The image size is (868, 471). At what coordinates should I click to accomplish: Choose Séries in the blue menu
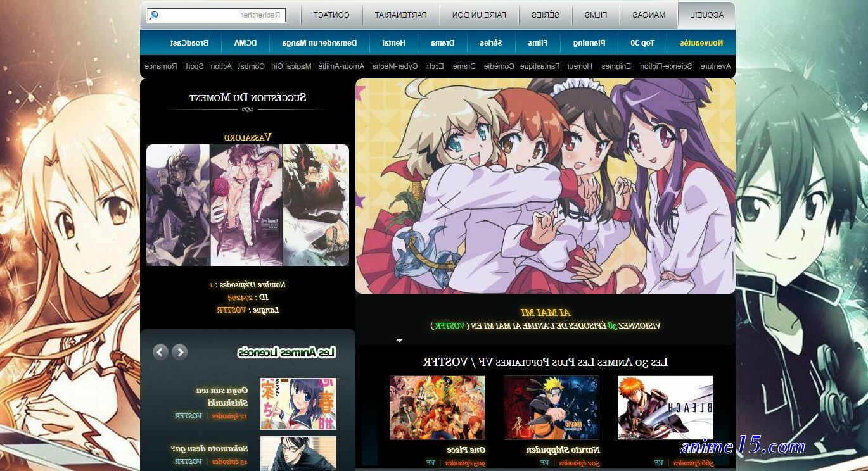click(490, 43)
